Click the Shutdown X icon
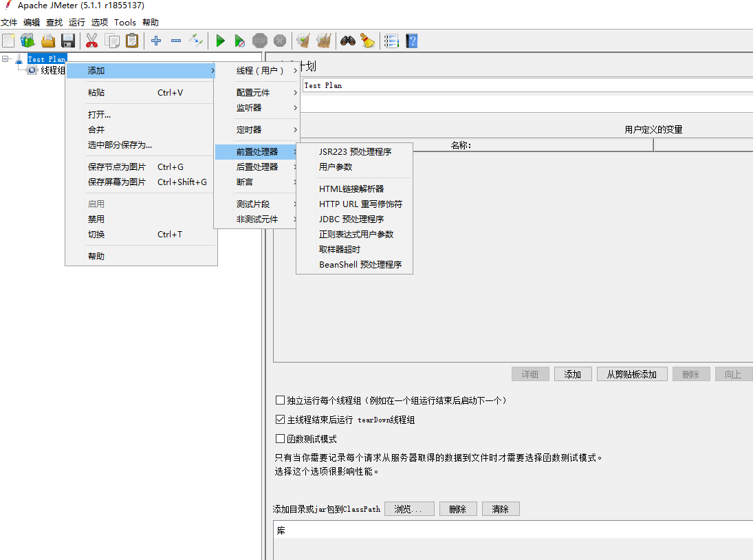Screen dimensions: 753x560 click(x=280, y=41)
